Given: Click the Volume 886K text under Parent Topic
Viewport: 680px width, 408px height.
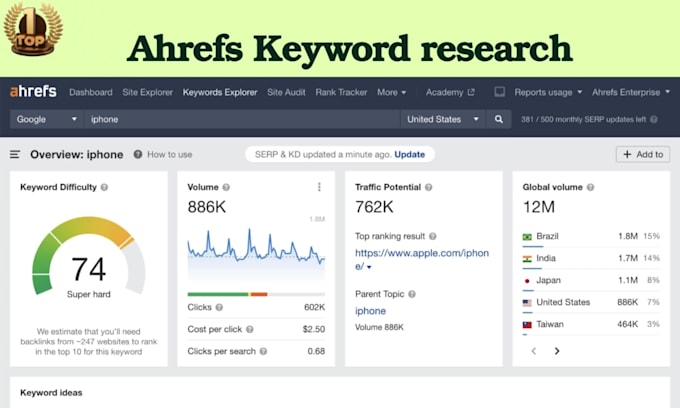Looking at the screenshot, I should pos(379,327).
